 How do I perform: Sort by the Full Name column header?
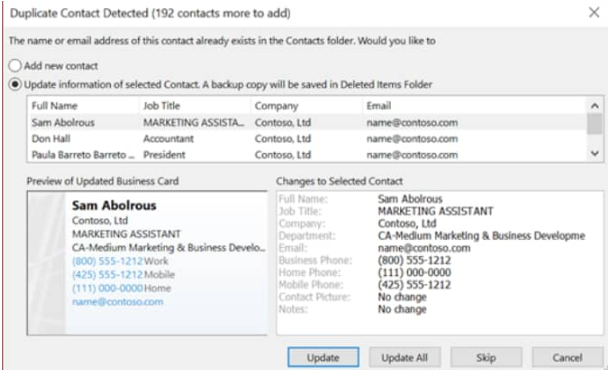tap(83, 106)
